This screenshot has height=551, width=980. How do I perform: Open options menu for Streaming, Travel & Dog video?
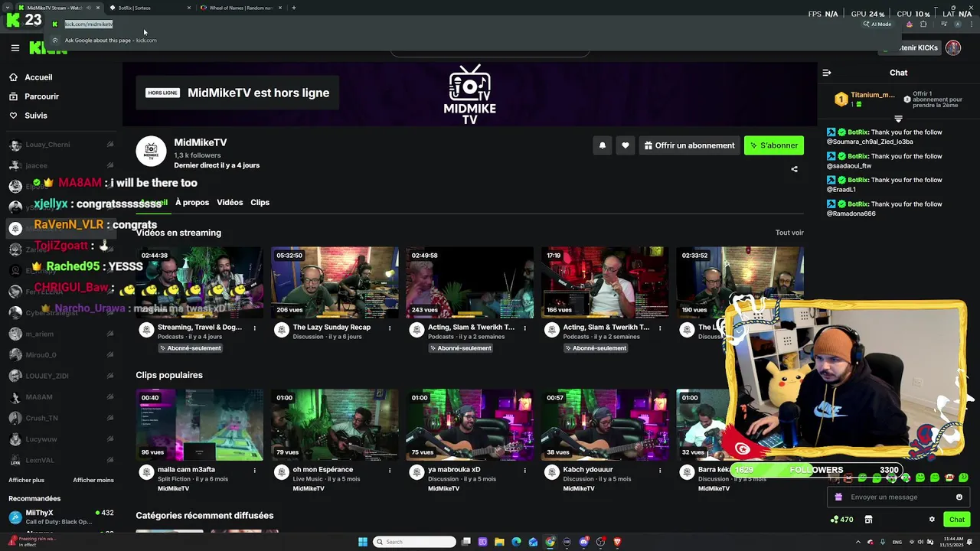(x=254, y=328)
